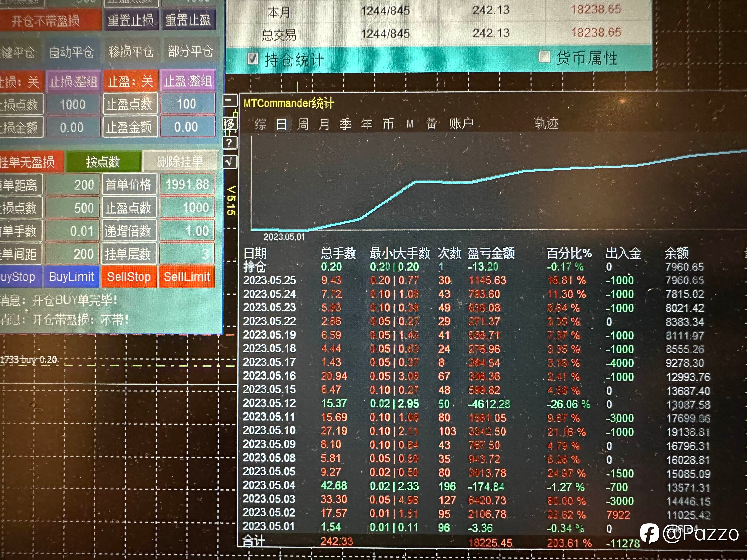Switch to the 月 monthly tab
Image resolution: width=747 pixels, height=560 pixels.
coord(324,124)
